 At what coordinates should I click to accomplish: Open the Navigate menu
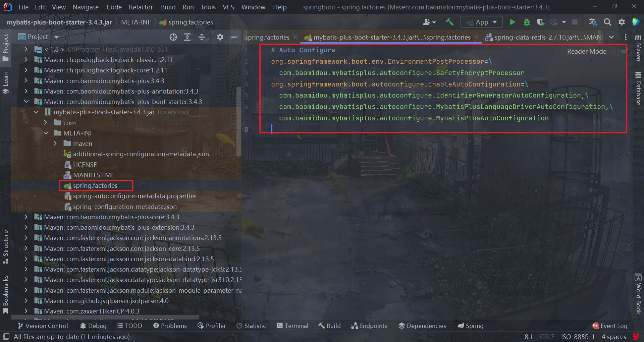pyautogui.click(x=85, y=7)
